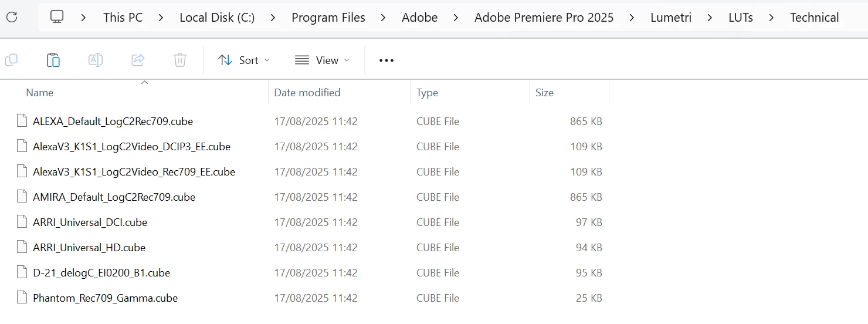Click the PC monitor icon in breadcrumb

[57, 17]
